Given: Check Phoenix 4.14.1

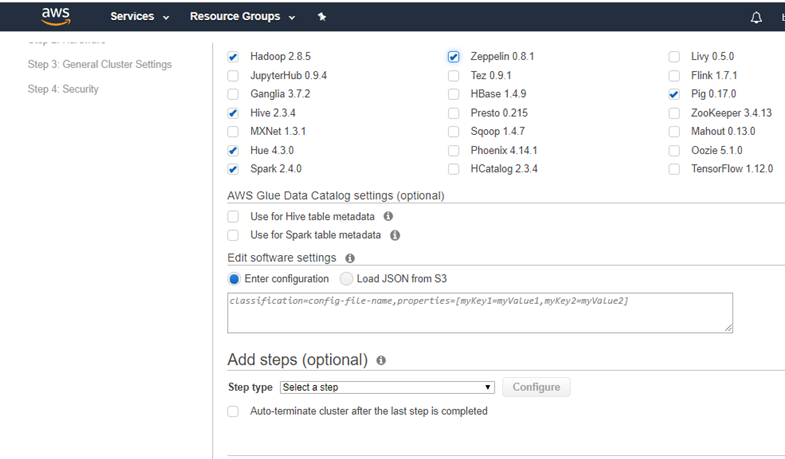Looking at the screenshot, I should [x=454, y=151].
